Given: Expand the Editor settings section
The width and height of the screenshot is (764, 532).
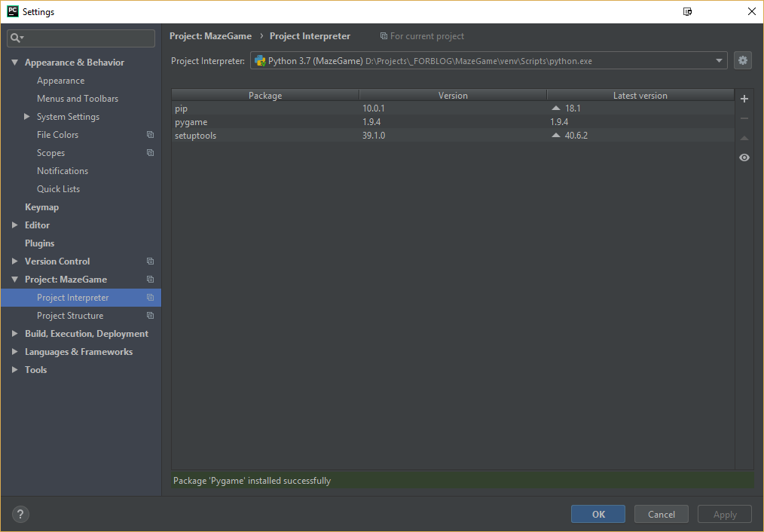Looking at the screenshot, I should pyautogui.click(x=15, y=225).
